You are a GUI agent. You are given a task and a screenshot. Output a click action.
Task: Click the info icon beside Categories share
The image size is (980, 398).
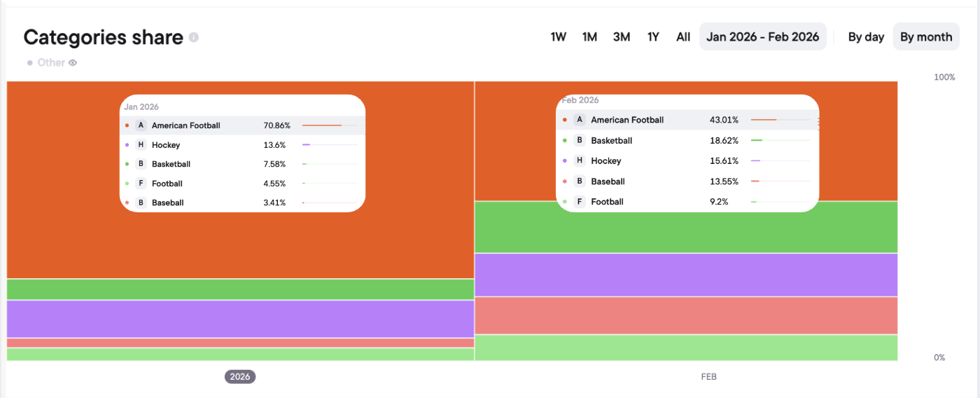pyautogui.click(x=194, y=37)
